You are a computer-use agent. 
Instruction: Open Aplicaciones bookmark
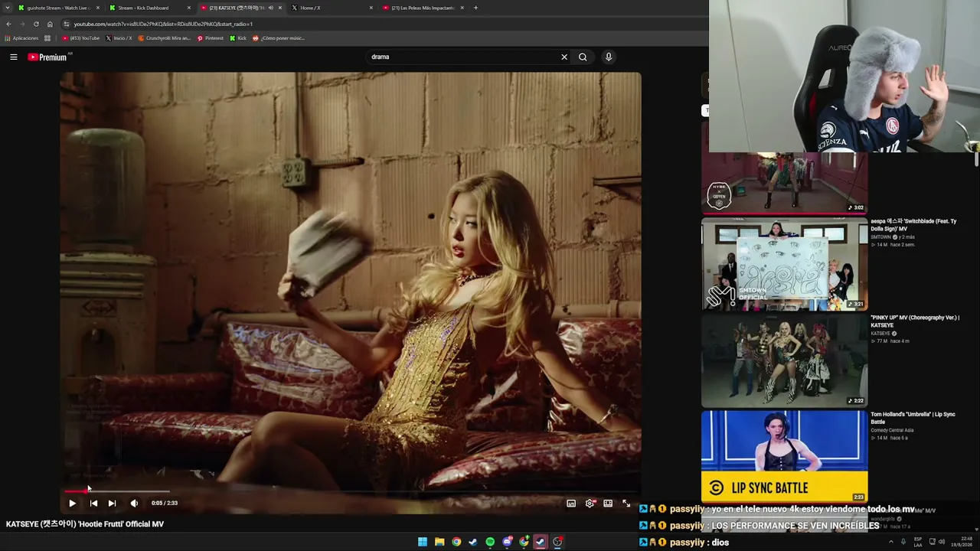pyautogui.click(x=21, y=37)
